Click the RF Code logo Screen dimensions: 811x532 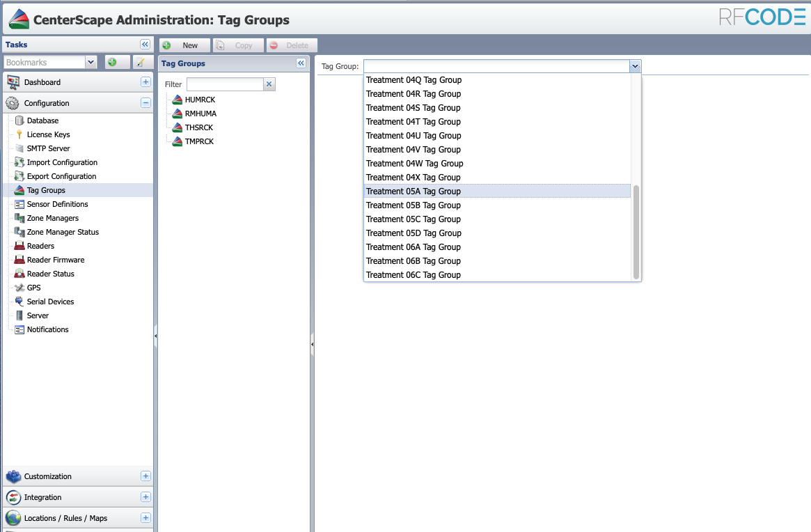(x=762, y=17)
